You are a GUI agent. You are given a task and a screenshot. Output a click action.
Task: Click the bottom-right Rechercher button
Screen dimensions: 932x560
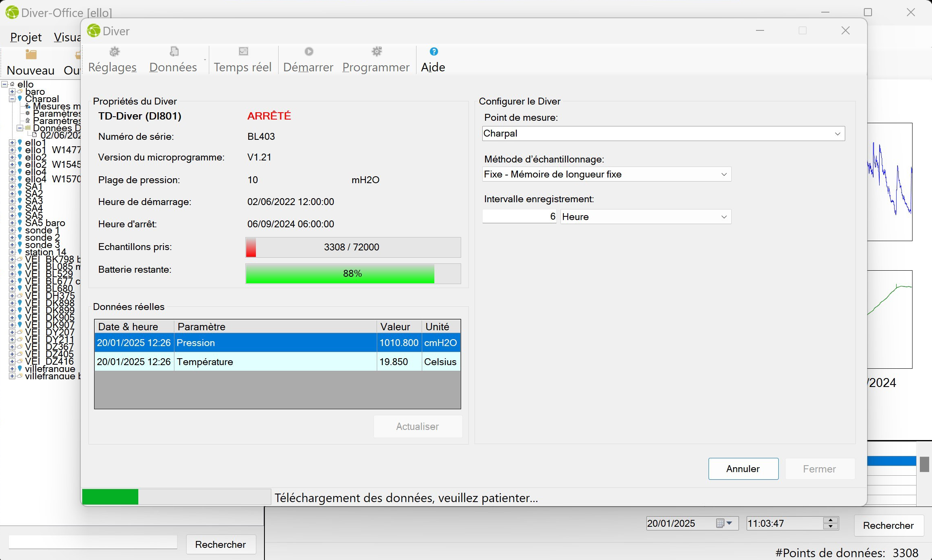888,526
